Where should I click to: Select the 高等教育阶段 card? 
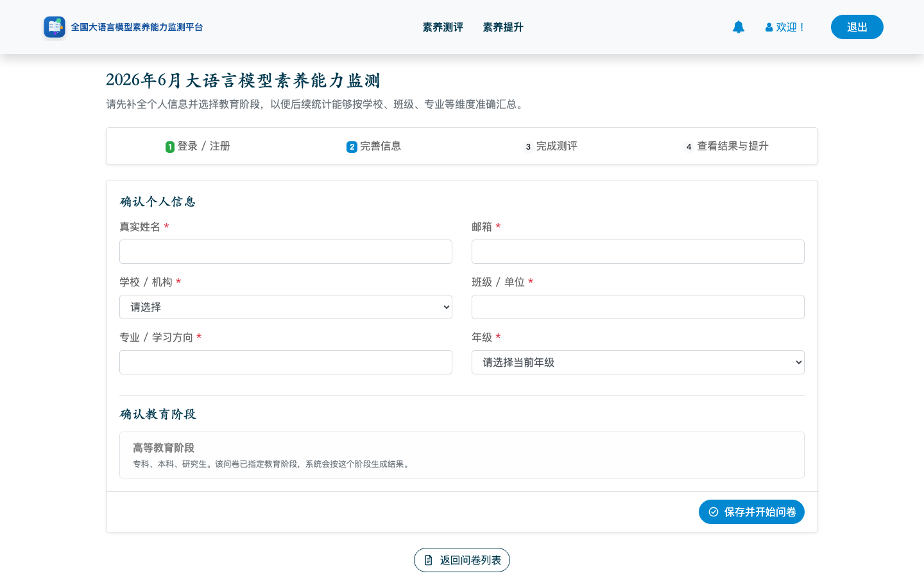click(x=462, y=455)
